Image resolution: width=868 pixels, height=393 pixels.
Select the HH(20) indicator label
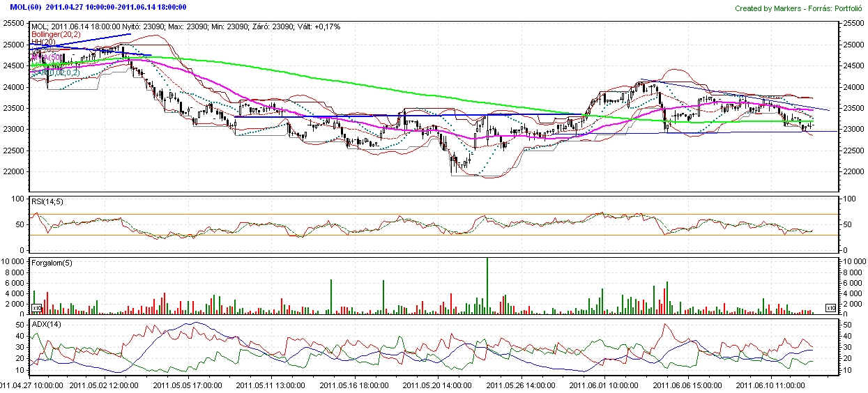(43, 43)
